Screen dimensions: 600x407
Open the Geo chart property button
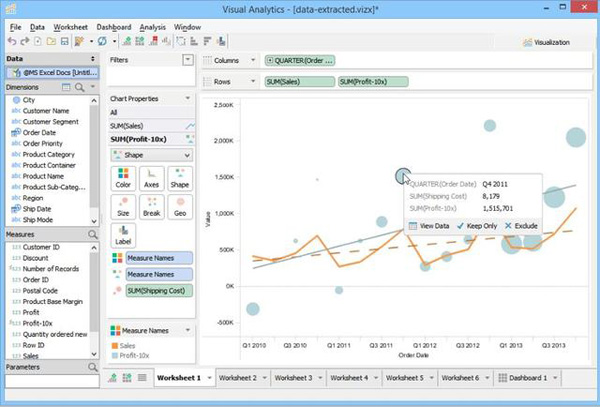179,207
